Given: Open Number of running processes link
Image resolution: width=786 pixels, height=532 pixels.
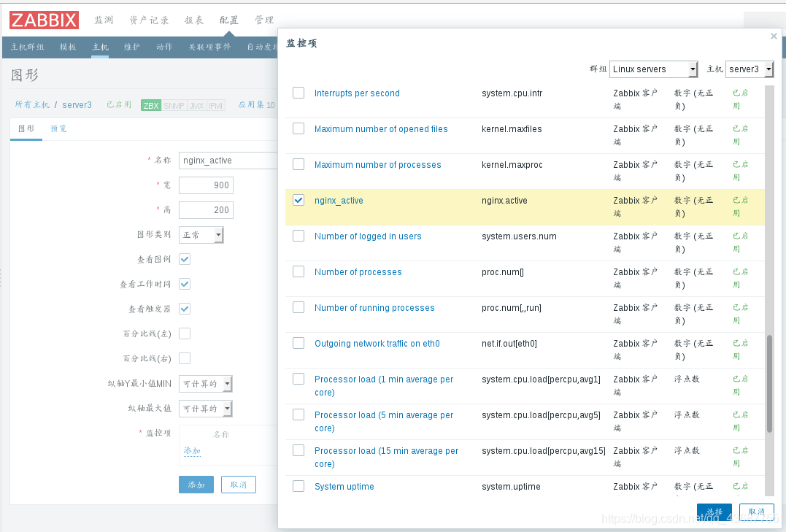Looking at the screenshot, I should pos(374,308).
